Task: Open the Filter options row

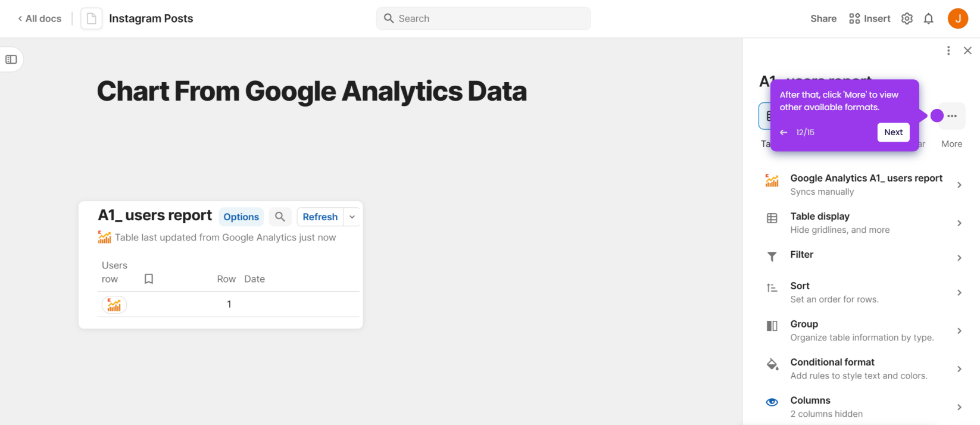Action: 863,257
